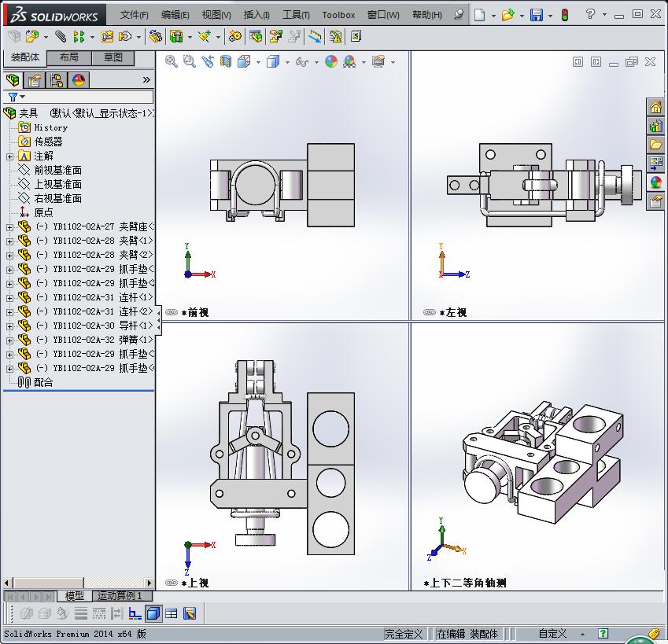Open the File Explorer folder side icon
This screenshot has width=668, height=644.
[655, 145]
